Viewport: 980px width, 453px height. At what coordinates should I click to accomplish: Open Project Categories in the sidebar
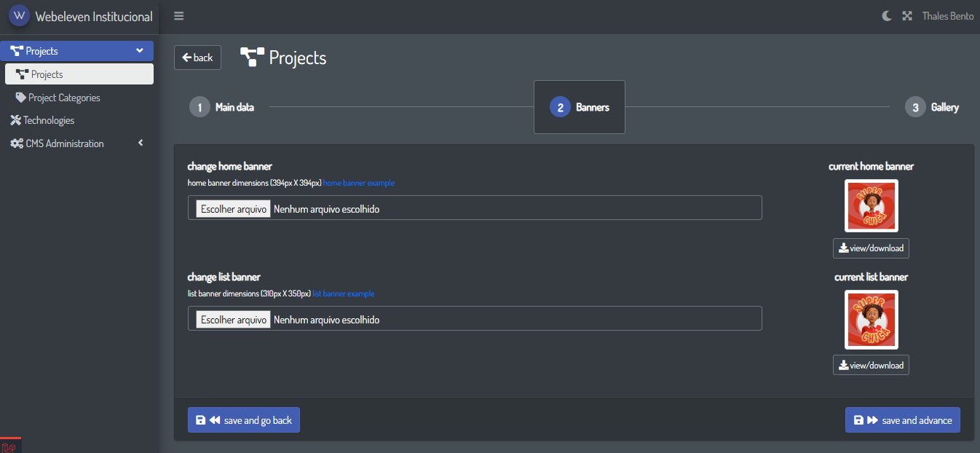[64, 98]
